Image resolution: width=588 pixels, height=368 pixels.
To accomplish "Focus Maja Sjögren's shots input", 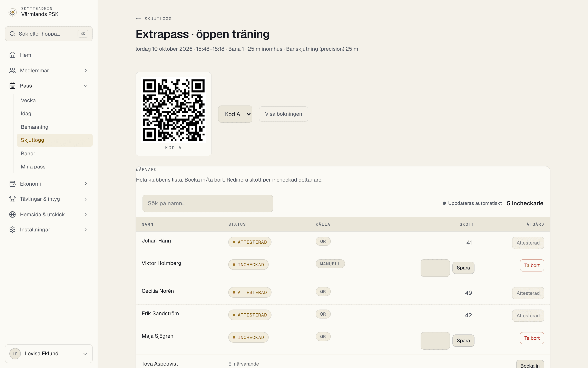I will coord(435,341).
